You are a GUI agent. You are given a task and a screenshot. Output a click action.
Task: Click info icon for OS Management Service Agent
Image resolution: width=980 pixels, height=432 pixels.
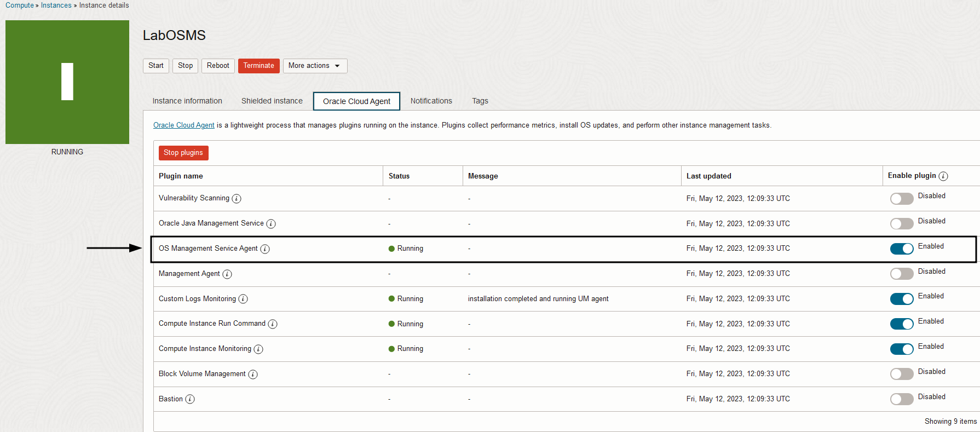click(x=265, y=249)
